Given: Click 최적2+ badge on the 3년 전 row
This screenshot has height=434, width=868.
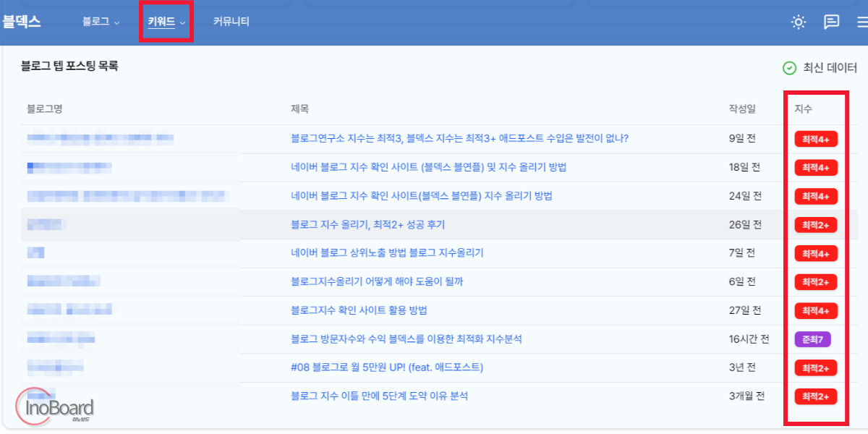Looking at the screenshot, I should click(x=816, y=367).
